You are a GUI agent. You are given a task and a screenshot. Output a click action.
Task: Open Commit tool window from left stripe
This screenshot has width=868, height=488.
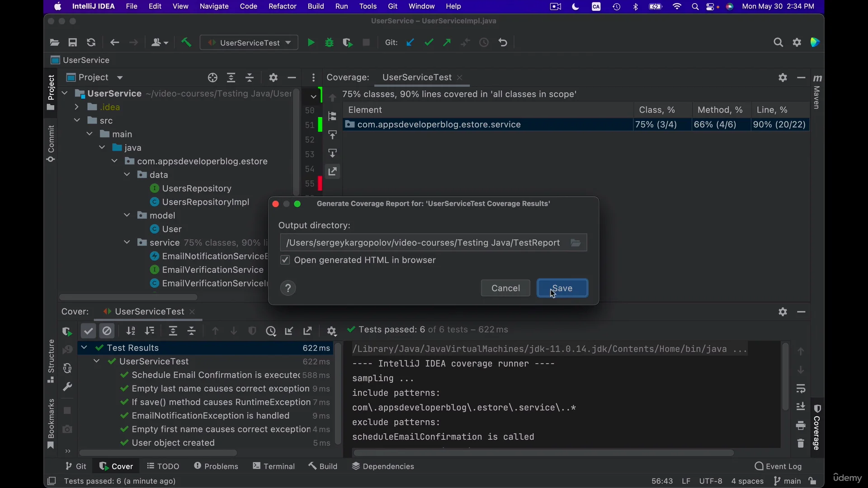pyautogui.click(x=51, y=144)
